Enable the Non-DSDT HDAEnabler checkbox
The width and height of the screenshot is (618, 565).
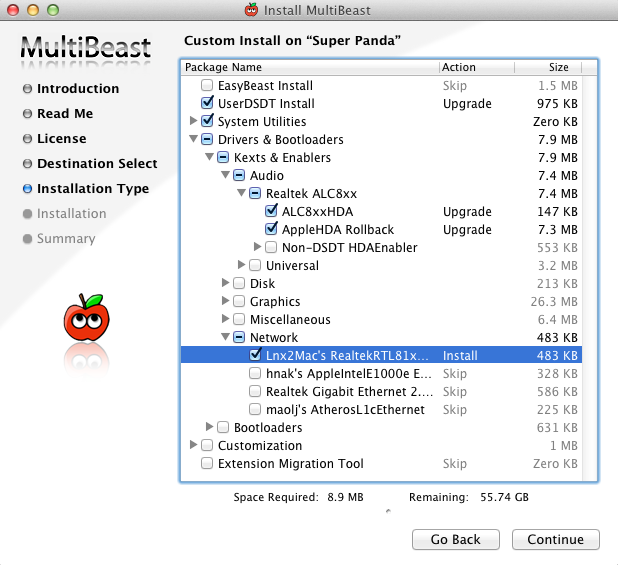[x=271, y=247]
